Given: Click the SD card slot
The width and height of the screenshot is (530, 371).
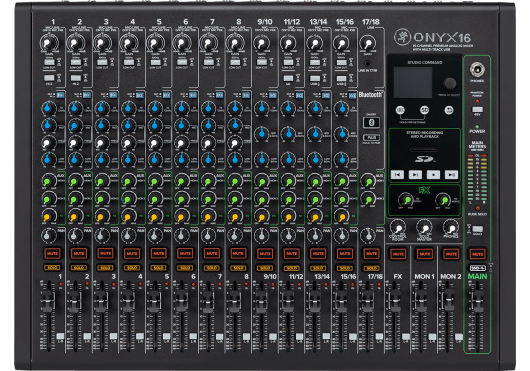Looking at the screenshot, I should [424, 150].
